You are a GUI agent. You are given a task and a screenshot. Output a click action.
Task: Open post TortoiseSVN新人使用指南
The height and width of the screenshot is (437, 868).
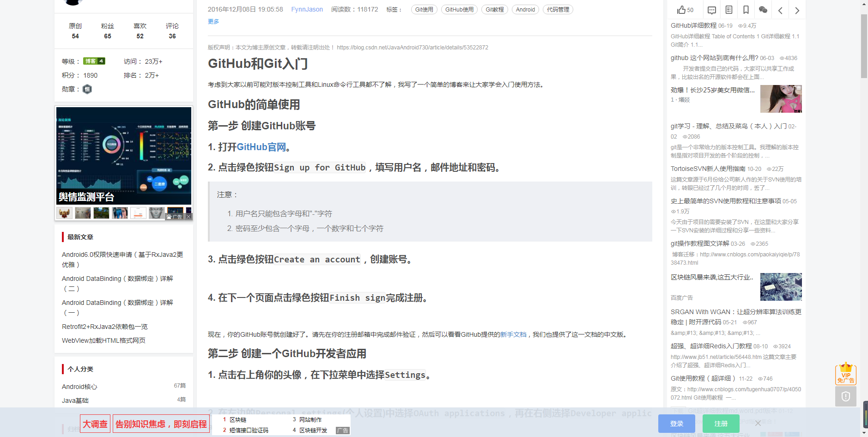708,169
